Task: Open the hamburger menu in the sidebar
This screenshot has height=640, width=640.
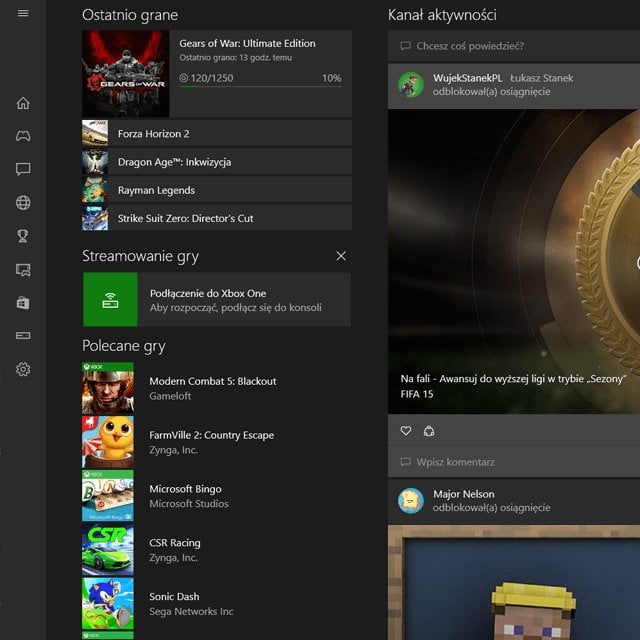Action: point(23,13)
